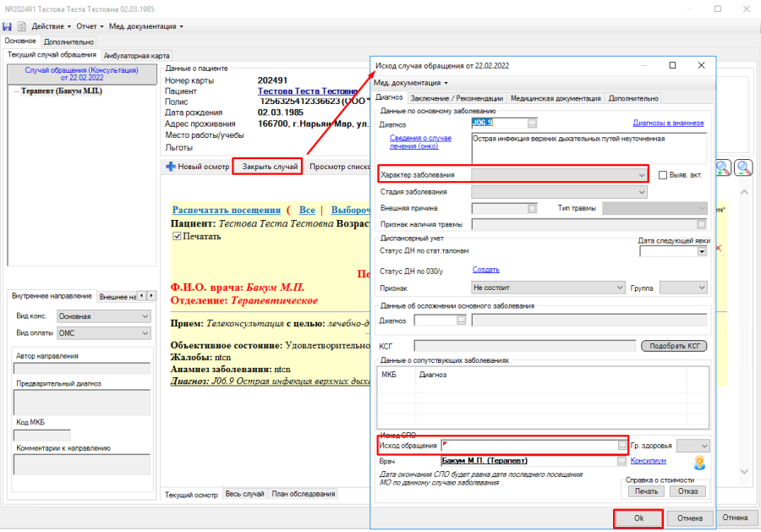This screenshot has height=532, width=761.
Task: Select tree item Терапевт (Бакум М.П.)
Action: coord(62,90)
